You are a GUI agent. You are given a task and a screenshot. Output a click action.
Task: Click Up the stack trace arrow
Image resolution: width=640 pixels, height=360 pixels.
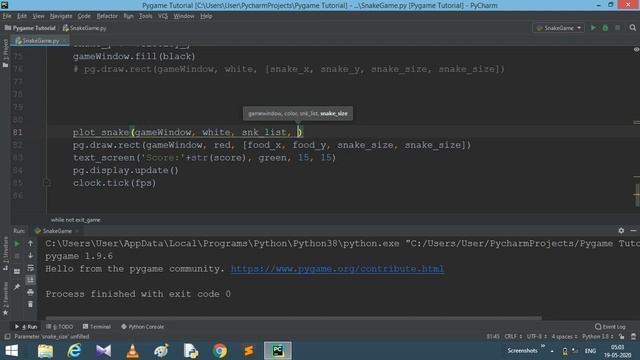31,244
